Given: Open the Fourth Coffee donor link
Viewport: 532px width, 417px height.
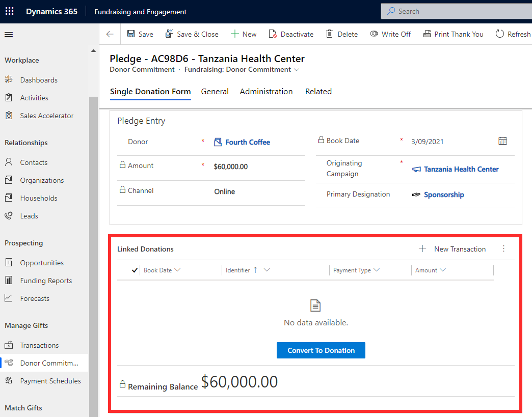Looking at the screenshot, I should pos(248,142).
